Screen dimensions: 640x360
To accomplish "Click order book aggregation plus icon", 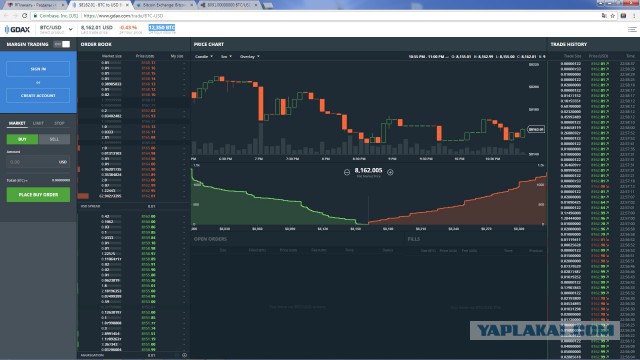I will point(184,355).
